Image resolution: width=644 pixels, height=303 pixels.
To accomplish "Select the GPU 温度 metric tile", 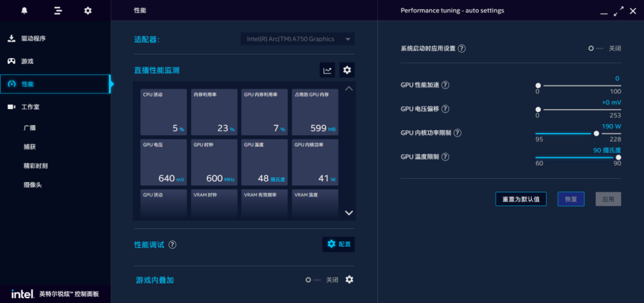I will pos(264,162).
